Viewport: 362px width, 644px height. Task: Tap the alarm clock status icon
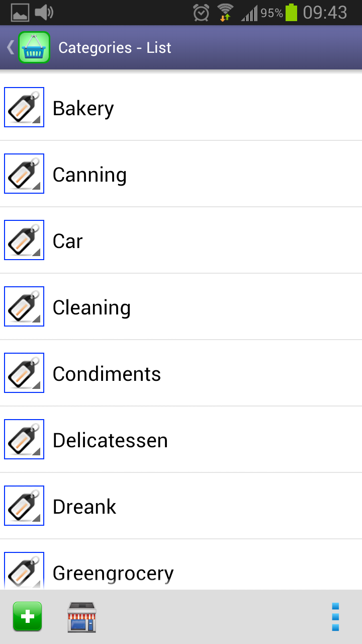click(x=201, y=13)
